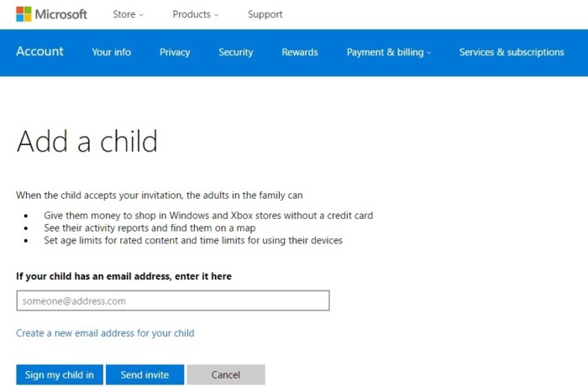Create a new email address for your child
Image resolution: width=588 pixels, height=392 pixels.
105,333
